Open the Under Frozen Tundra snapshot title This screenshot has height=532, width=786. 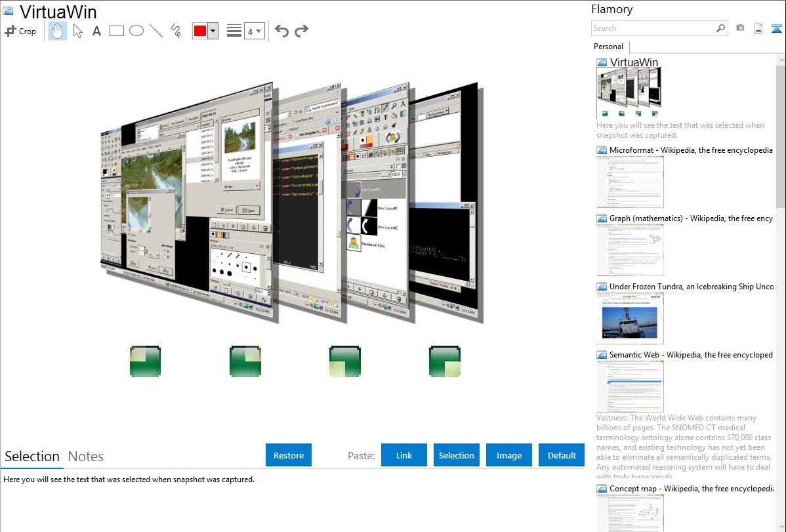tap(692, 286)
